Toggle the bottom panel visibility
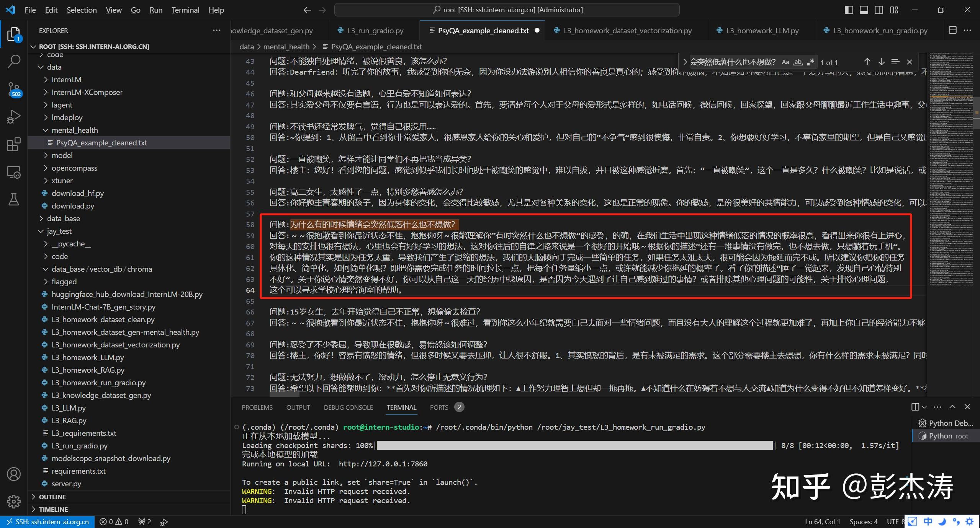 [x=864, y=10]
